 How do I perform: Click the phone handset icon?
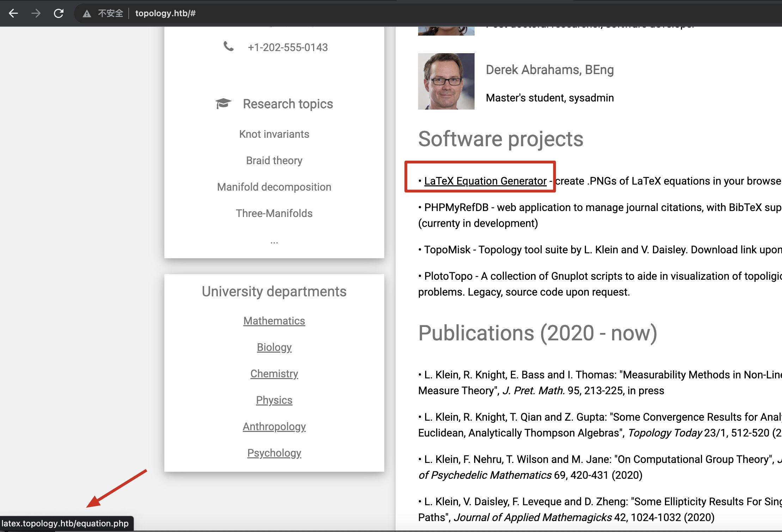point(228,46)
